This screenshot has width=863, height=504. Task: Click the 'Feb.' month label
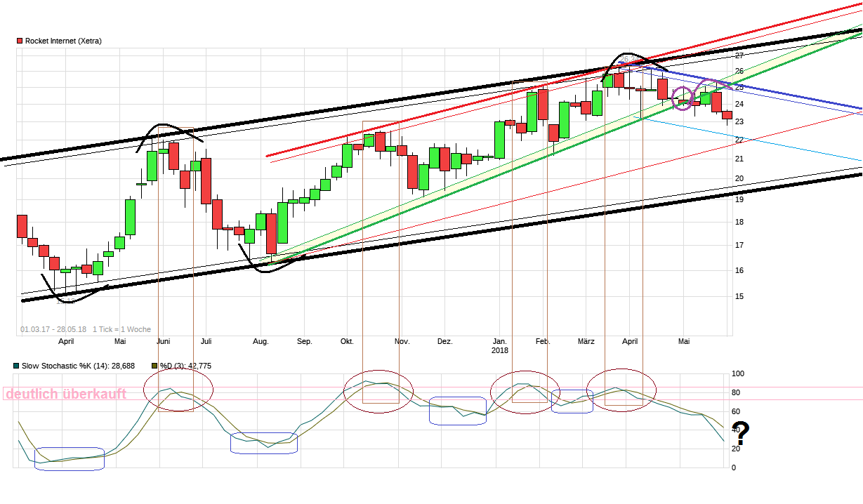click(x=543, y=342)
